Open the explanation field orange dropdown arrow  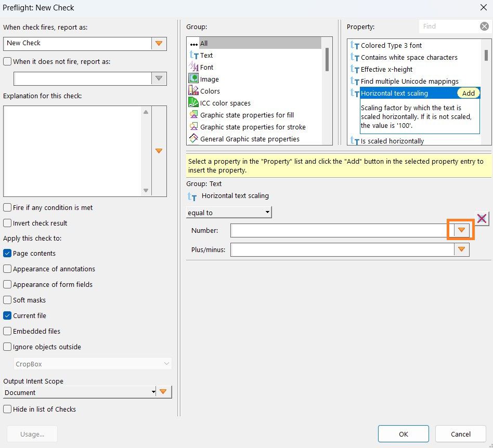159,151
